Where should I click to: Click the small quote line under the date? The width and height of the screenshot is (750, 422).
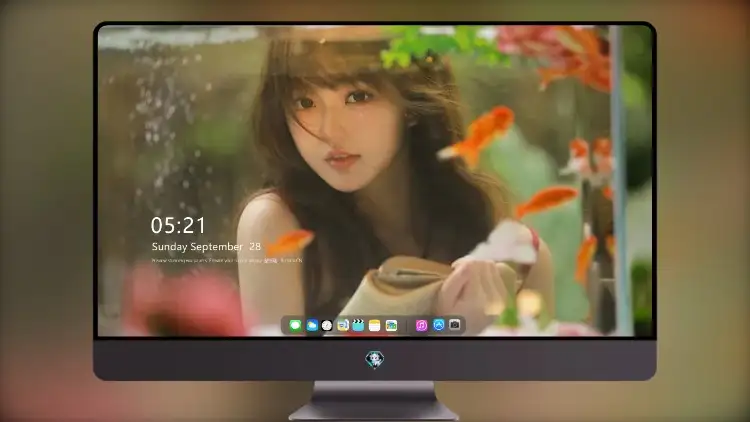227,260
